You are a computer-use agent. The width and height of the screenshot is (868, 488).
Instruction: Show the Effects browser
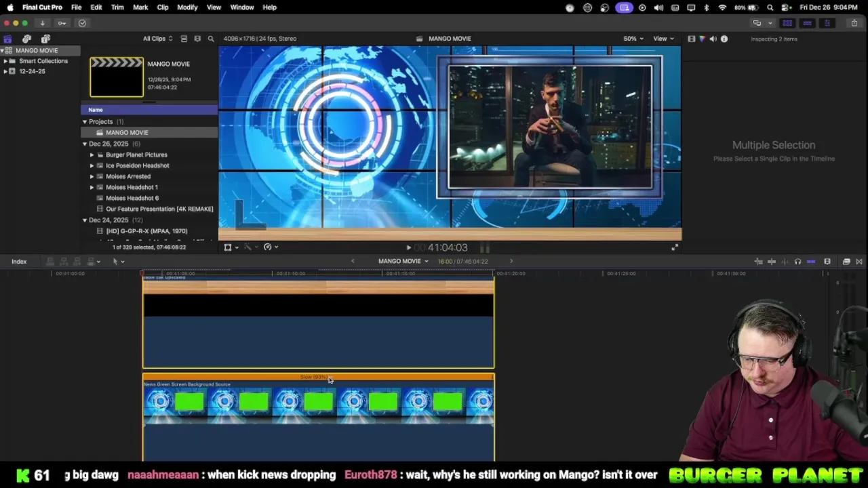pos(846,262)
